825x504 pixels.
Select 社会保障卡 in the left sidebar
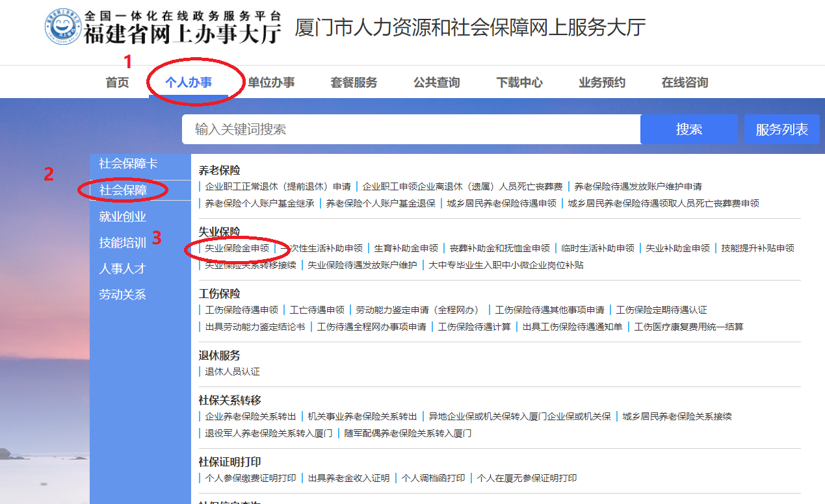pos(128,164)
